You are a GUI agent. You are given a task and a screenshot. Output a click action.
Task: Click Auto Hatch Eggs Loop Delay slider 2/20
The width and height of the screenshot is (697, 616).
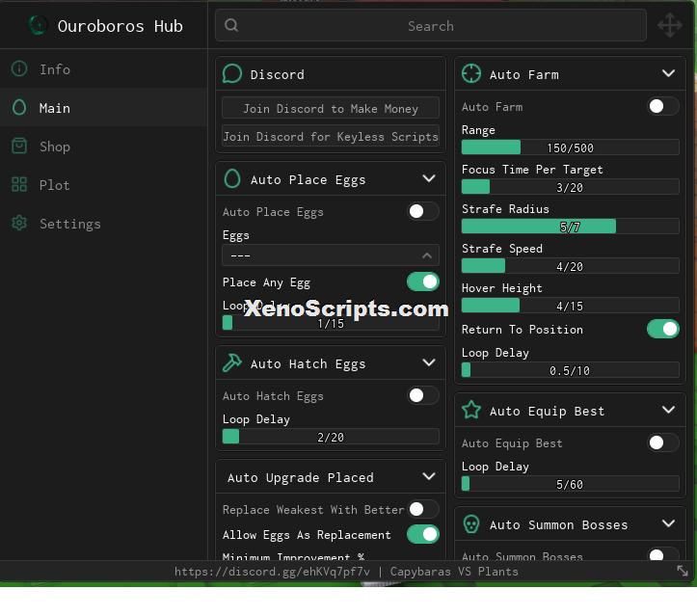point(331,437)
